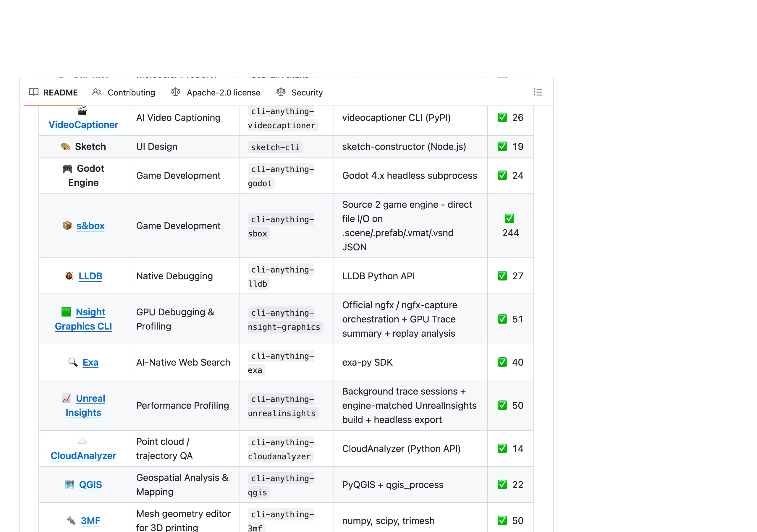This screenshot has width=757, height=532.
Task: Click the Unreal Insights chart emoji
Action: click(x=67, y=398)
